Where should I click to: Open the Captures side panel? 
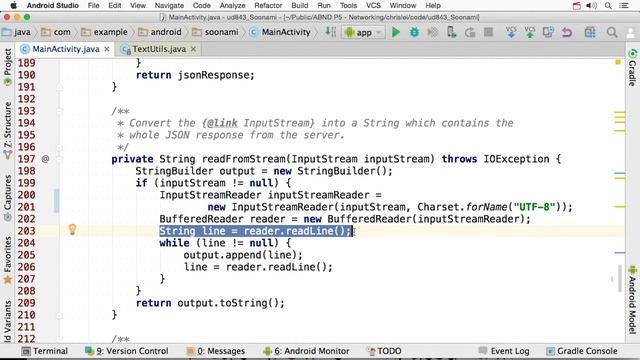coord(7,198)
